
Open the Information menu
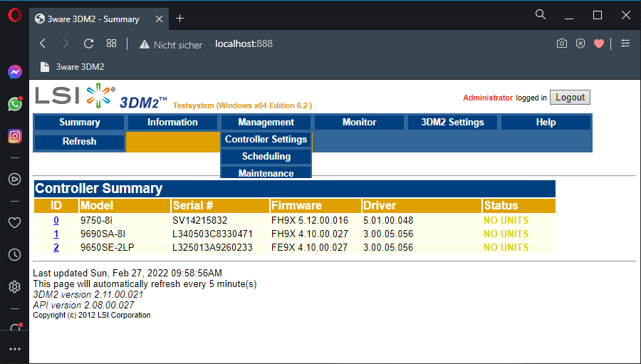click(172, 123)
